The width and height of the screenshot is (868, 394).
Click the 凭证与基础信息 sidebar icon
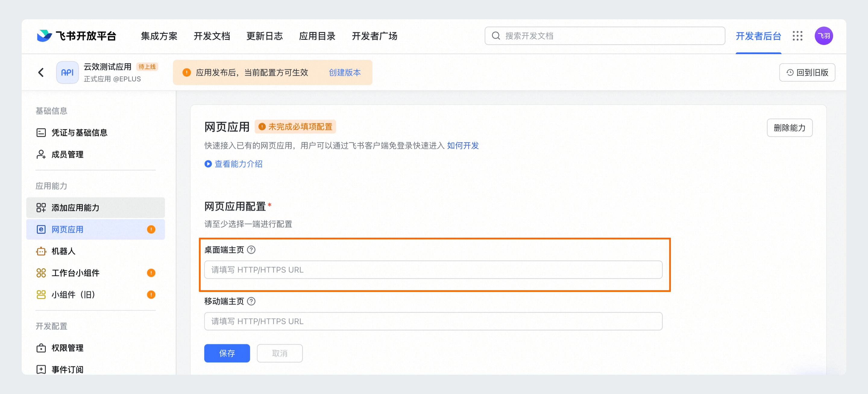tap(41, 133)
